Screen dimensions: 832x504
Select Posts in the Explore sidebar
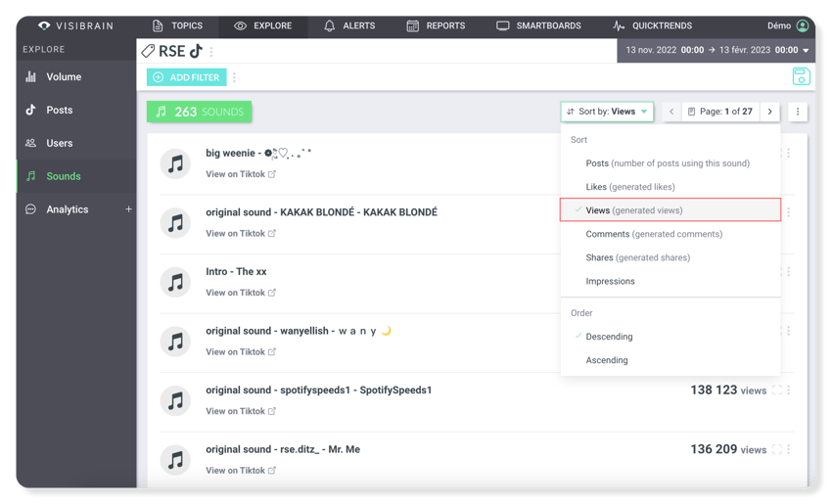coord(76,110)
